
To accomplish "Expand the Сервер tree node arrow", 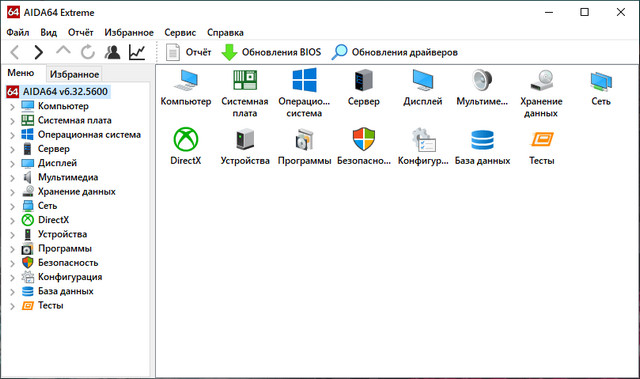I will (x=12, y=150).
